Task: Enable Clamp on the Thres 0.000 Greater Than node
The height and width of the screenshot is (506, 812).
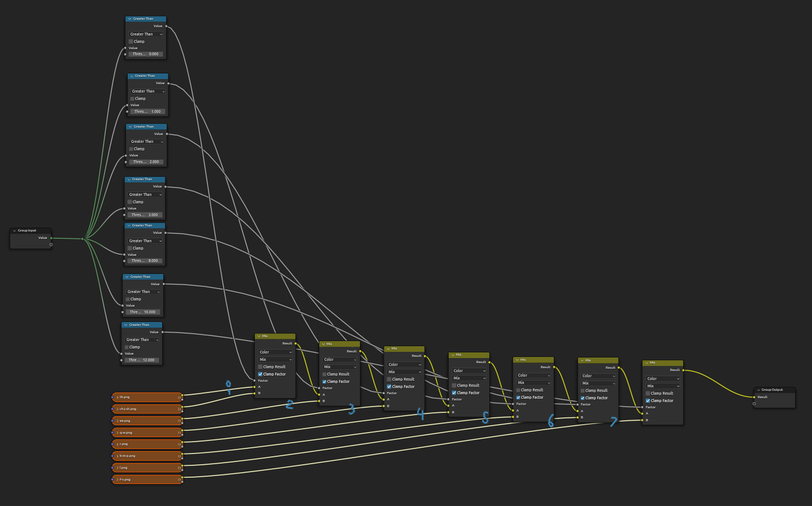Action: click(131, 41)
